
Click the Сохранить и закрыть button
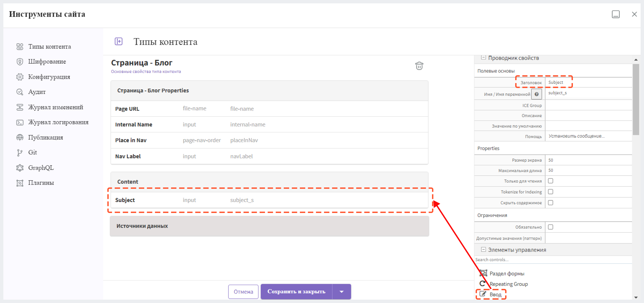pos(297,292)
